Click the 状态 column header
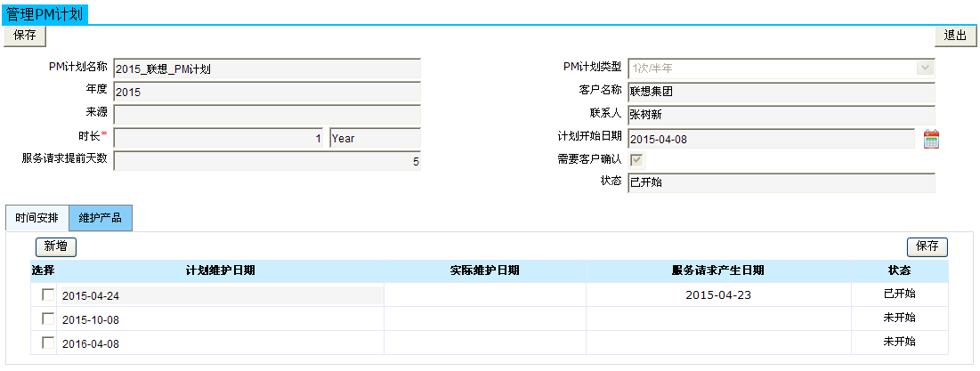 click(x=899, y=271)
